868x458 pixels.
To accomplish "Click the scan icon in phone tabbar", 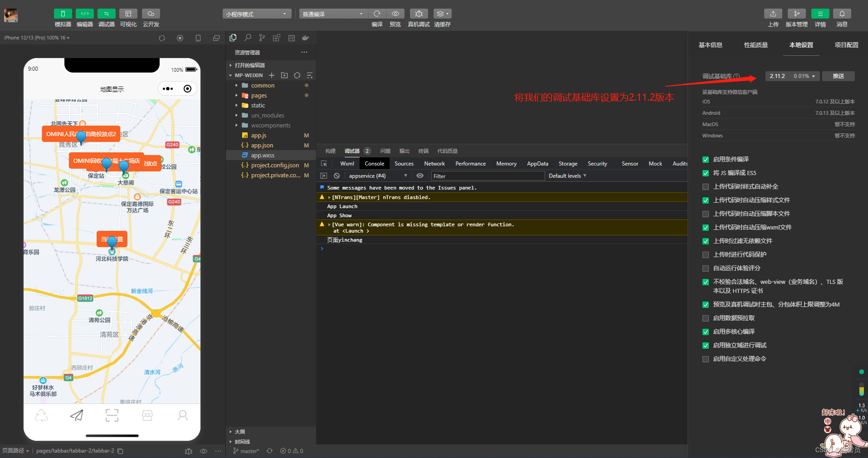I will click(112, 415).
